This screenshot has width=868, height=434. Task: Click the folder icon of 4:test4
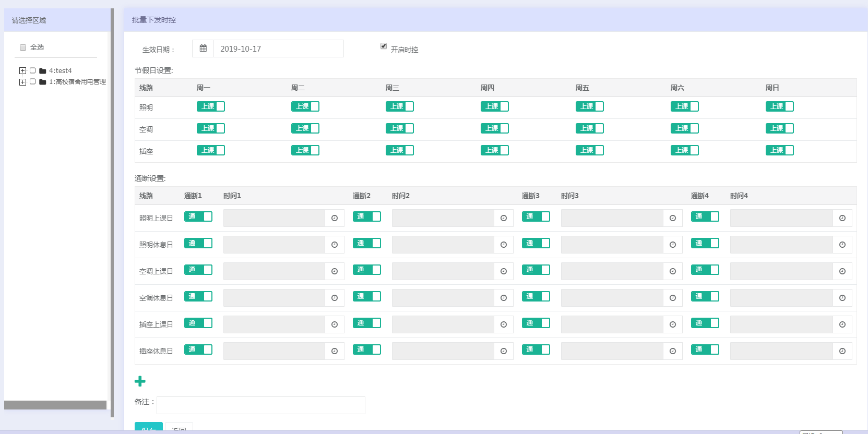[x=43, y=71]
